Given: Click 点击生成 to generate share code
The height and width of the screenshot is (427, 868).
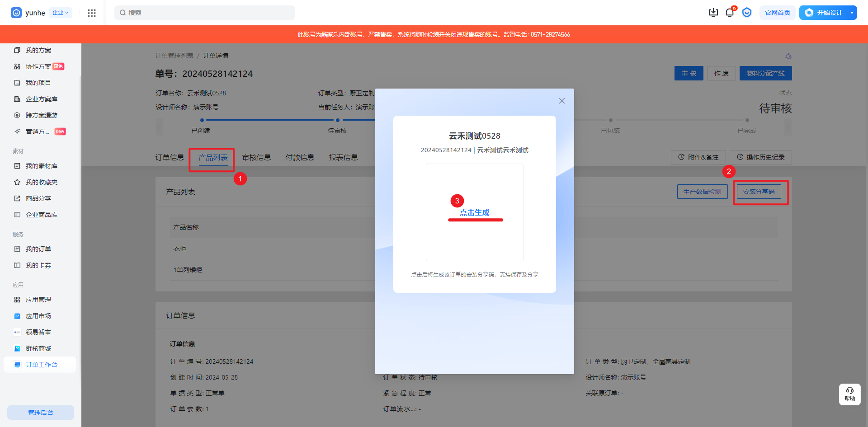Looking at the screenshot, I should [x=474, y=212].
